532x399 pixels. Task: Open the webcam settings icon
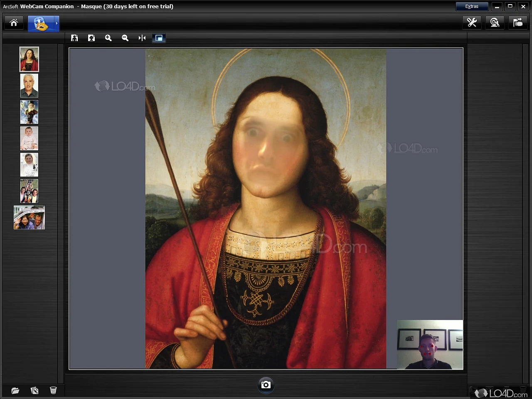coord(495,22)
